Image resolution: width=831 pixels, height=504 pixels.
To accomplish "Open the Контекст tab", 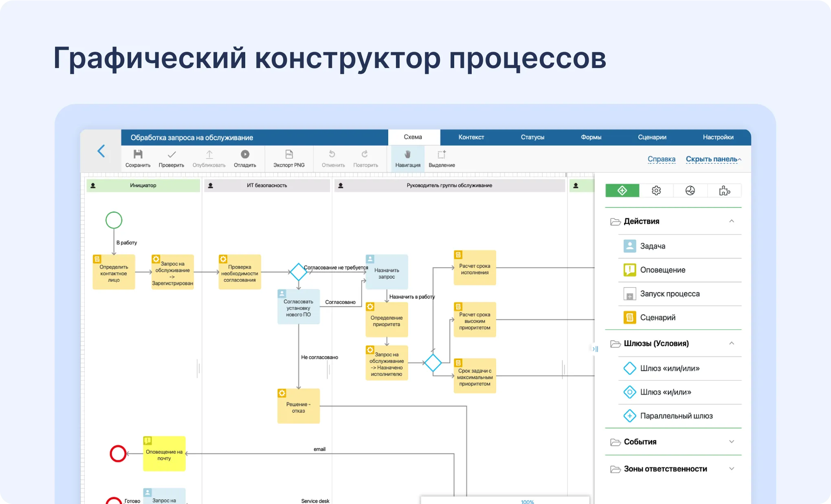I will click(x=471, y=137).
